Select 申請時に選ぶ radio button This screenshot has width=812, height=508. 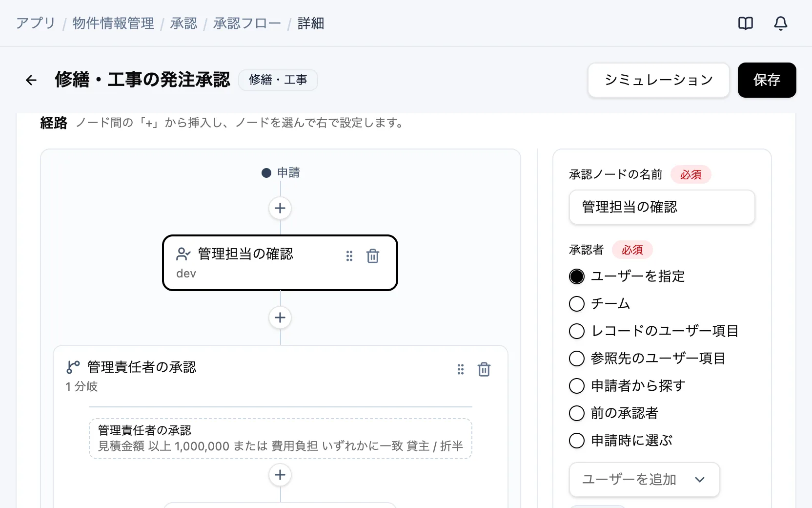click(577, 441)
